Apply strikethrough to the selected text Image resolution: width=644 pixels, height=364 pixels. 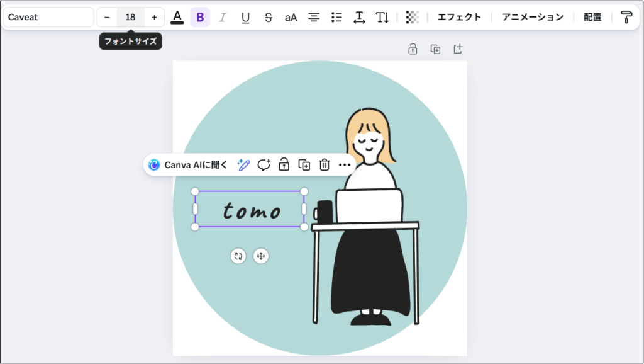(268, 17)
